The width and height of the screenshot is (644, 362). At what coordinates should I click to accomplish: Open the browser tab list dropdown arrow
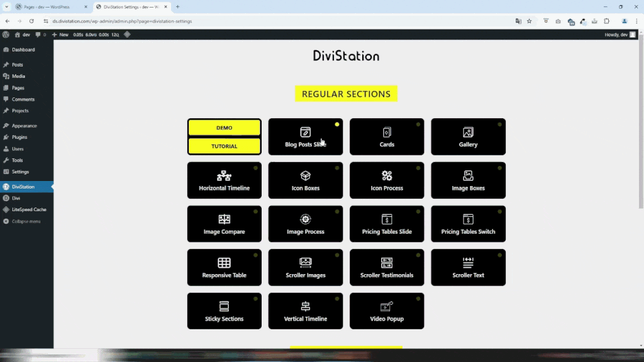[x=6, y=7]
